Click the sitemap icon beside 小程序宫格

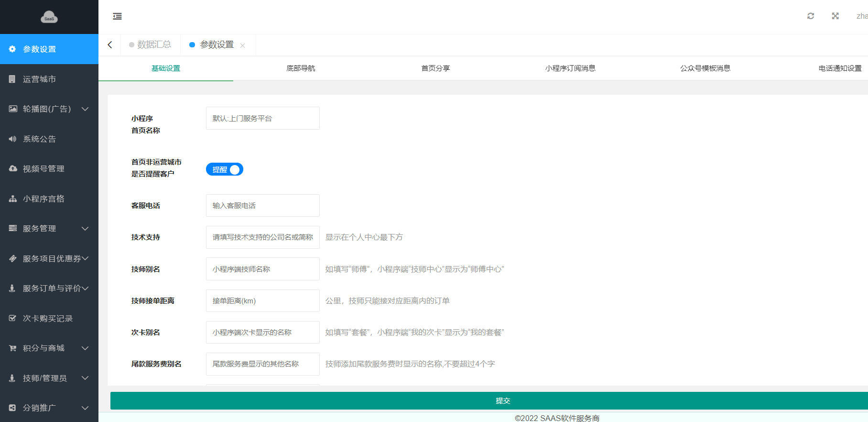click(13, 199)
